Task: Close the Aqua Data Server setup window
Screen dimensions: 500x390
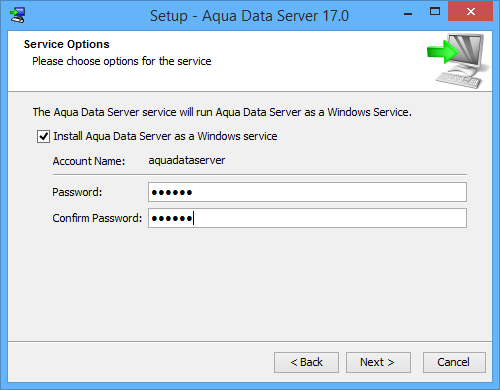Action: 471,12
